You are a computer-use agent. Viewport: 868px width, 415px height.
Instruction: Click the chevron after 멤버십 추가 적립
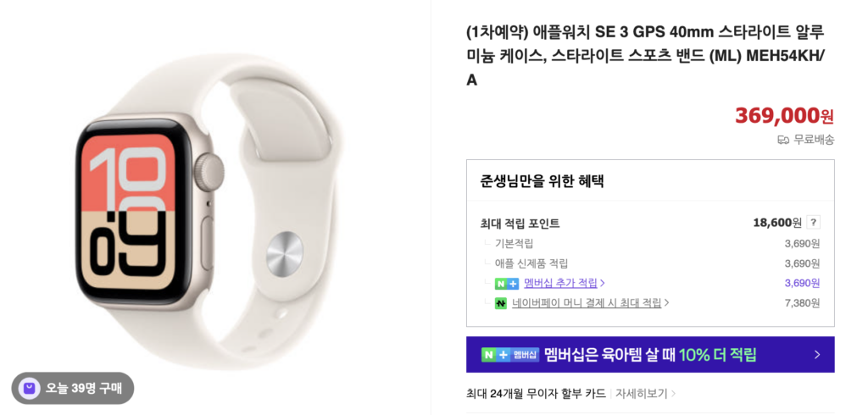pyautogui.click(x=603, y=284)
